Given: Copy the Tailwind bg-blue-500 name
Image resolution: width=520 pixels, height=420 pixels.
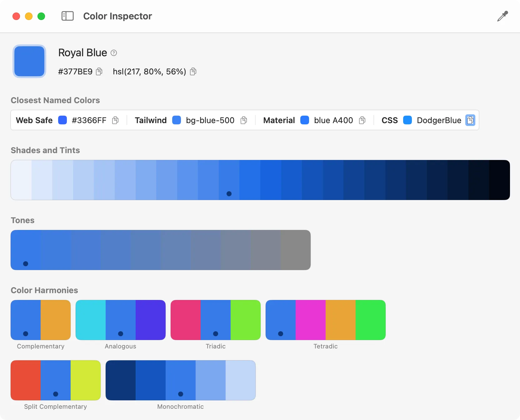Looking at the screenshot, I should tap(244, 120).
